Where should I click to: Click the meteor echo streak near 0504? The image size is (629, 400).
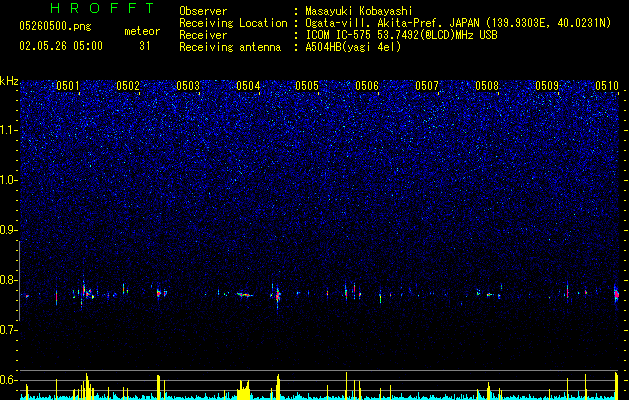[244, 295]
